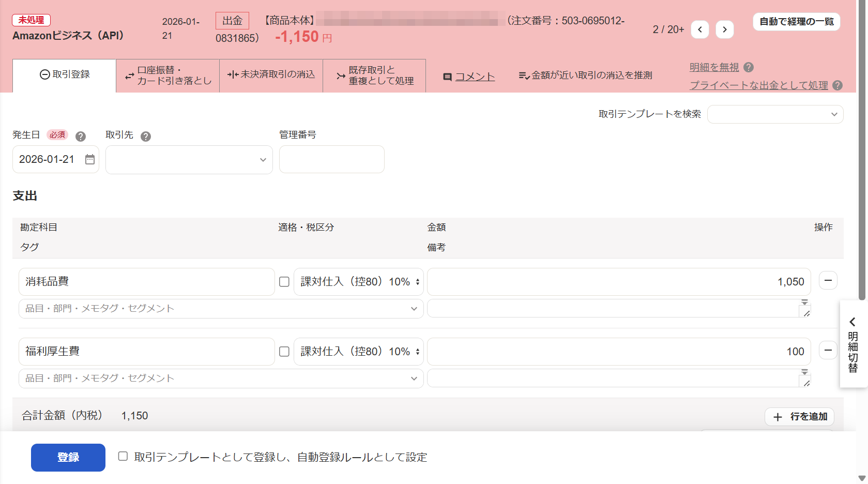Click プライベートな出金として処理 link
This screenshot has width=868, height=484.
click(759, 85)
